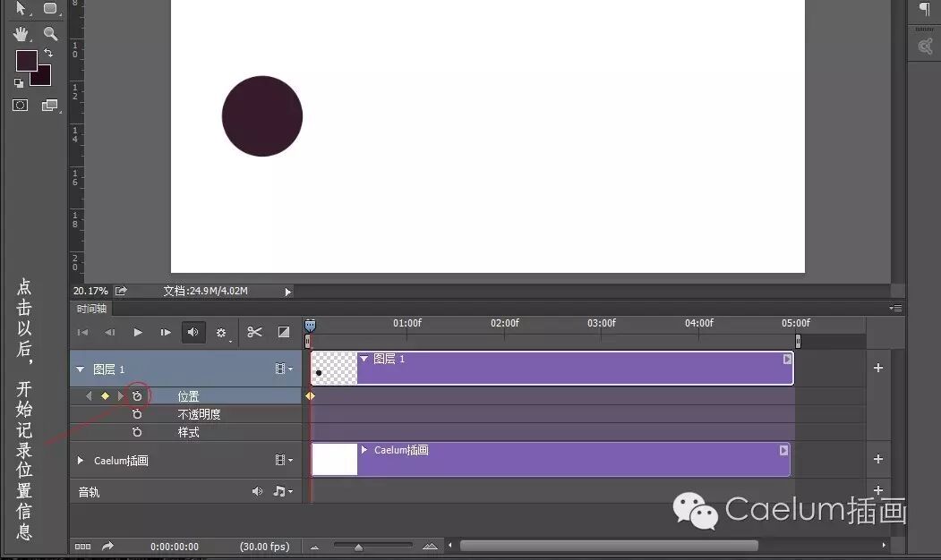941x560 pixels.
Task: Click the 20.17% zoom level field
Action: pos(90,291)
